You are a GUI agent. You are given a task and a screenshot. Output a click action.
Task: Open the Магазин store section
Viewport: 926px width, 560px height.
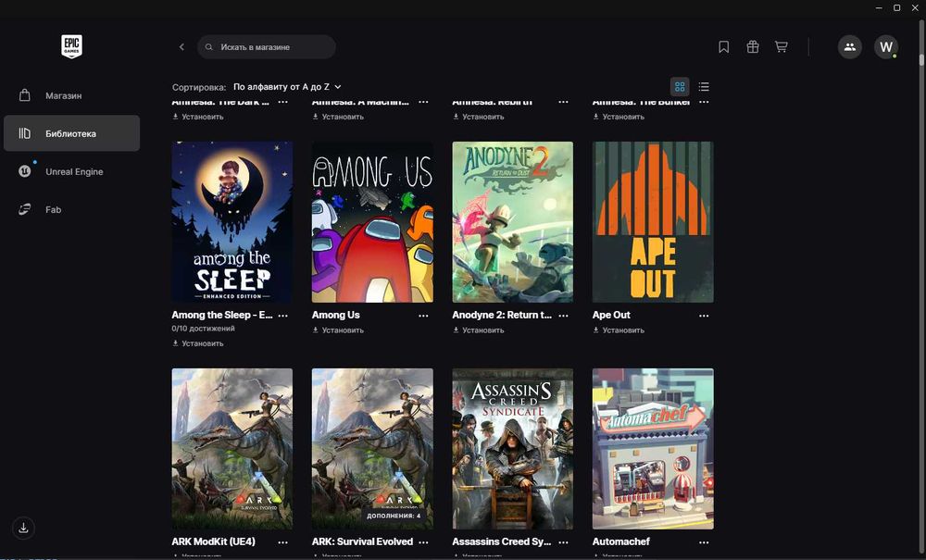coord(71,95)
